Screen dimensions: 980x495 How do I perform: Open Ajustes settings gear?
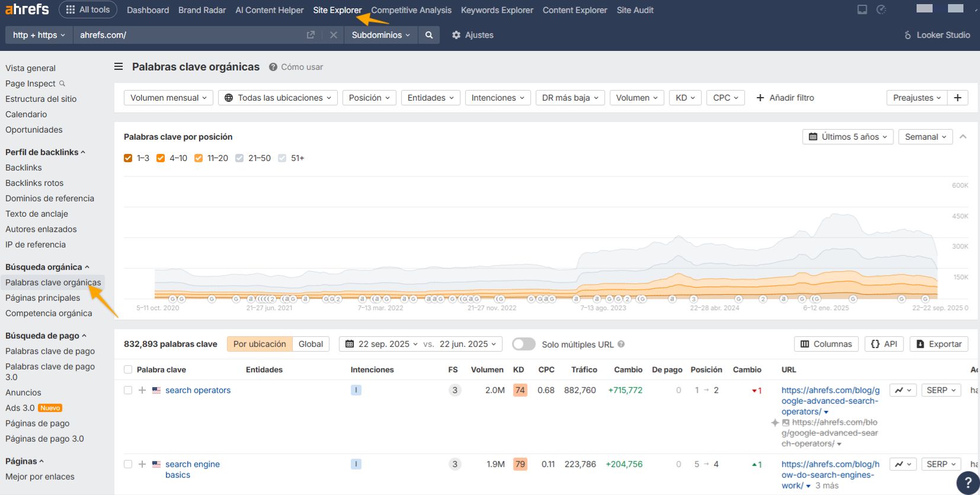472,35
